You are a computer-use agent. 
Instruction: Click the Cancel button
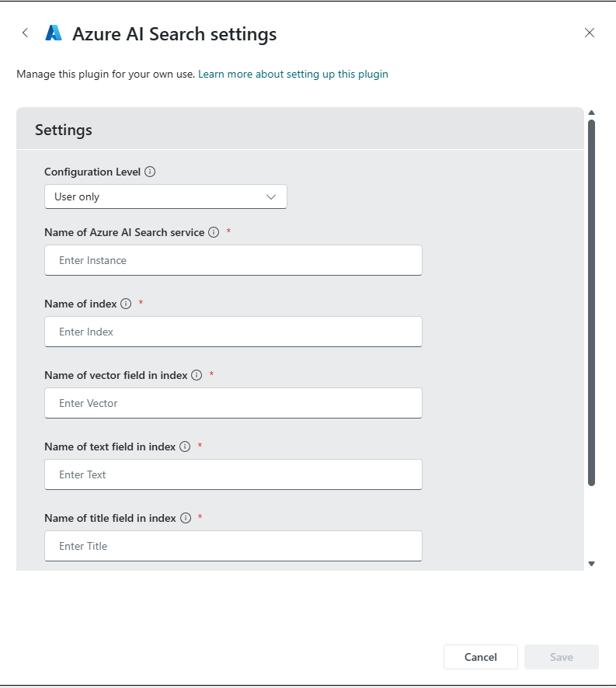[x=480, y=657]
